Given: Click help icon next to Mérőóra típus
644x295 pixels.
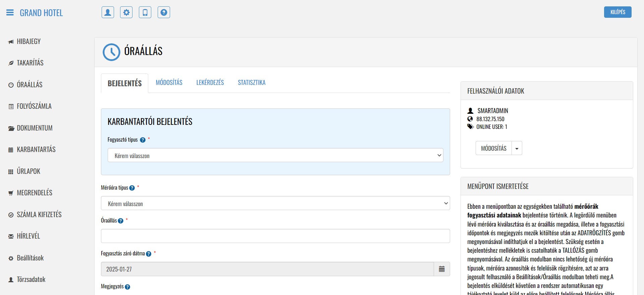Looking at the screenshot, I should coord(132,188).
